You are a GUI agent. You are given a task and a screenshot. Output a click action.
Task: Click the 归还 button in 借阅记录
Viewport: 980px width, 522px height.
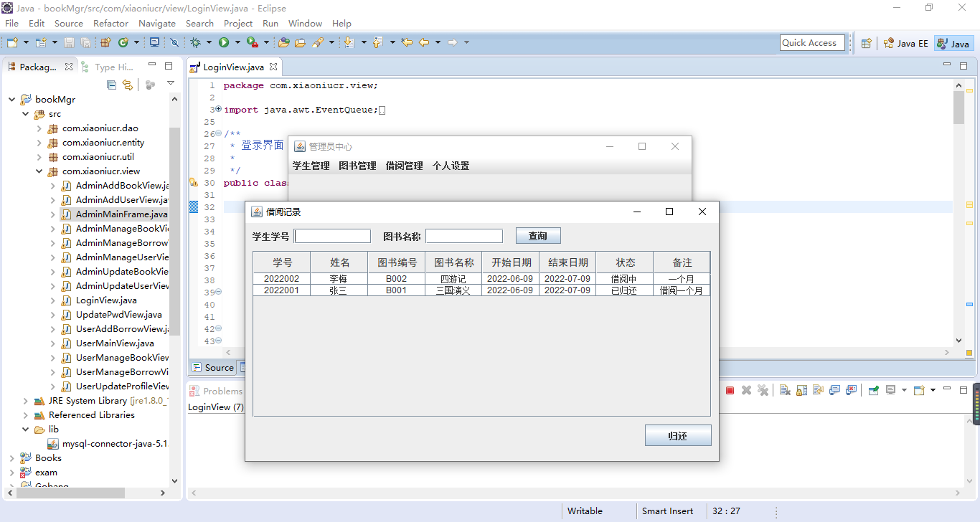click(x=678, y=435)
